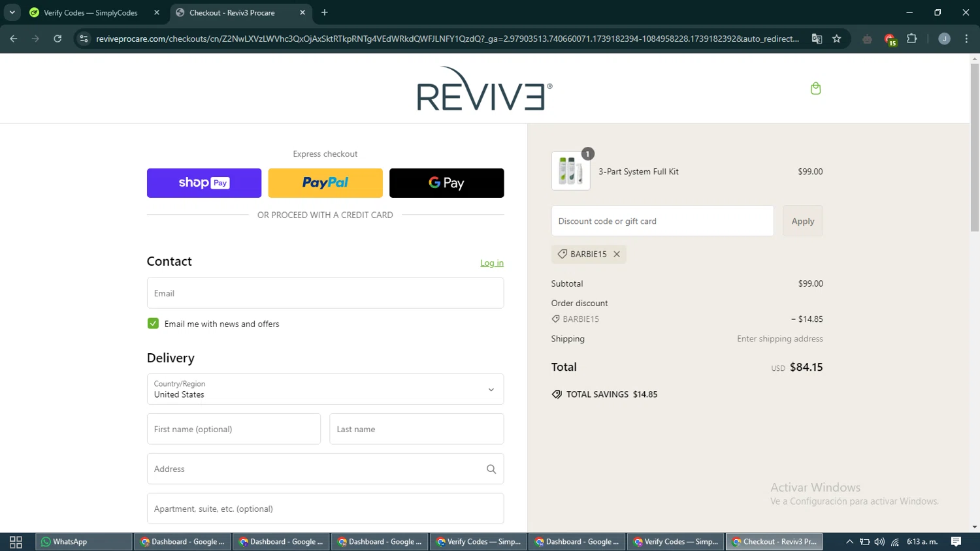Go back to the previous page

(14, 39)
